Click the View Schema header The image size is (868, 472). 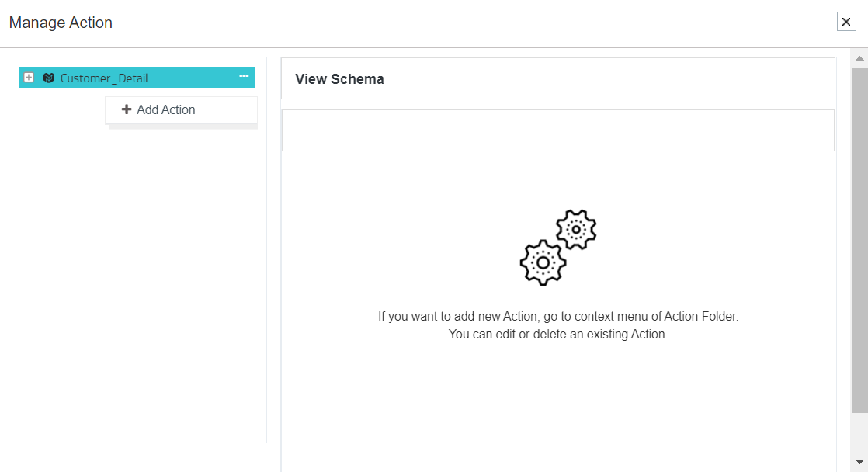pos(340,79)
